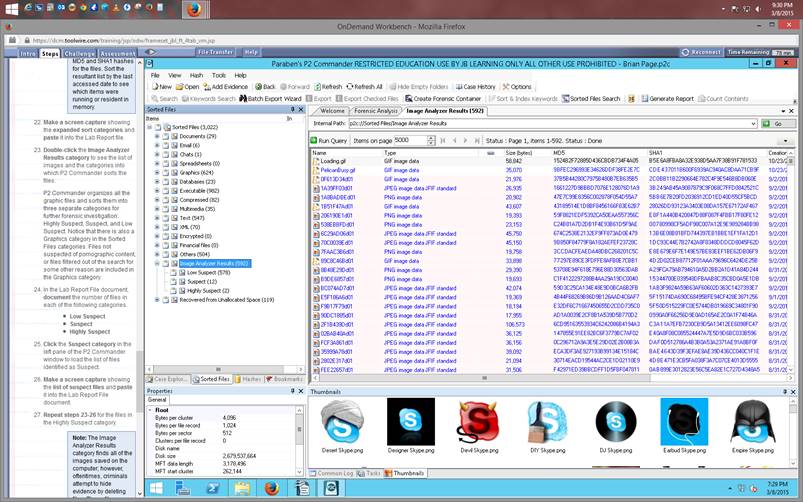
Task: Click the Firefox icon in the top host taskbar
Action: click(x=194, y=9)
